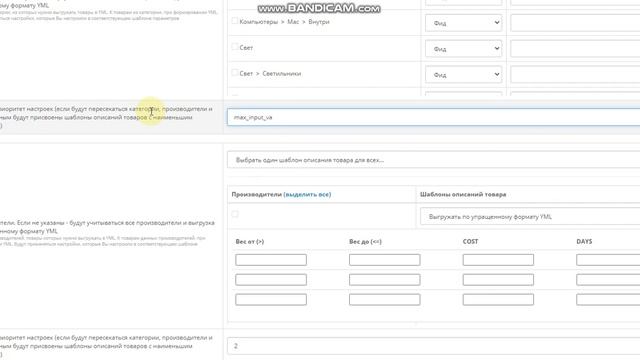640x360 pixels.
Task: Click the text field right of Свет > Светильники dropdown
Action: (x=575, y=75)
